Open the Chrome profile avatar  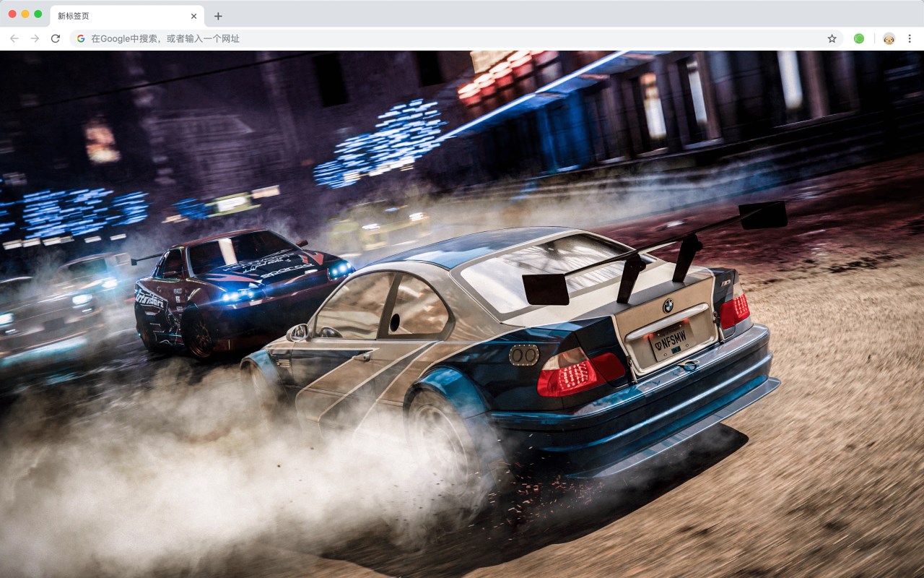pos(889,38)
